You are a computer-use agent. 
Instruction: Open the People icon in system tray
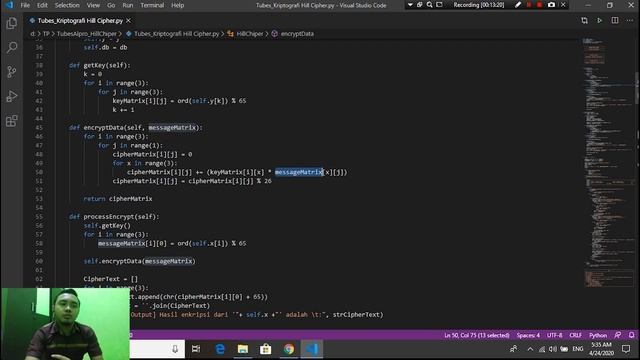[513, 349]
